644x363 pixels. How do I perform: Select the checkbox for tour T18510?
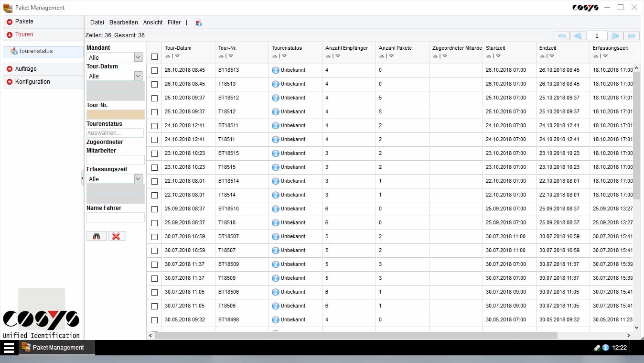[x=154, y=223]
